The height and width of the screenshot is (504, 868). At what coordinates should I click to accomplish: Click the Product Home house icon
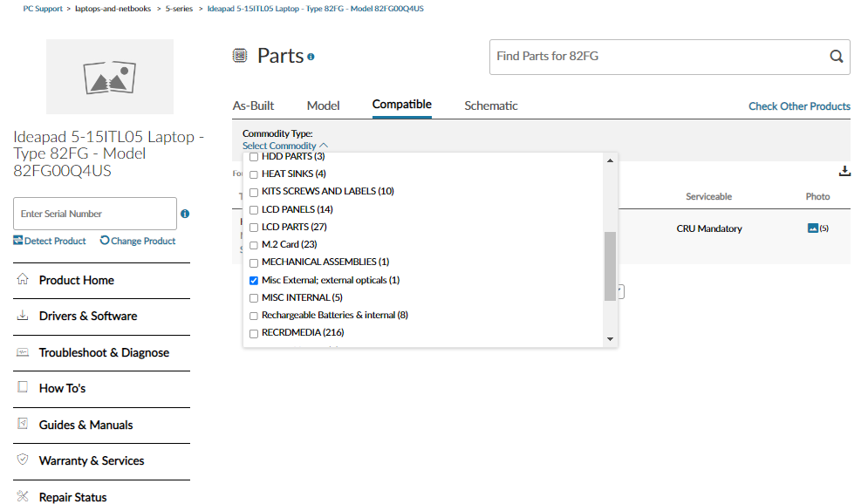23,279
